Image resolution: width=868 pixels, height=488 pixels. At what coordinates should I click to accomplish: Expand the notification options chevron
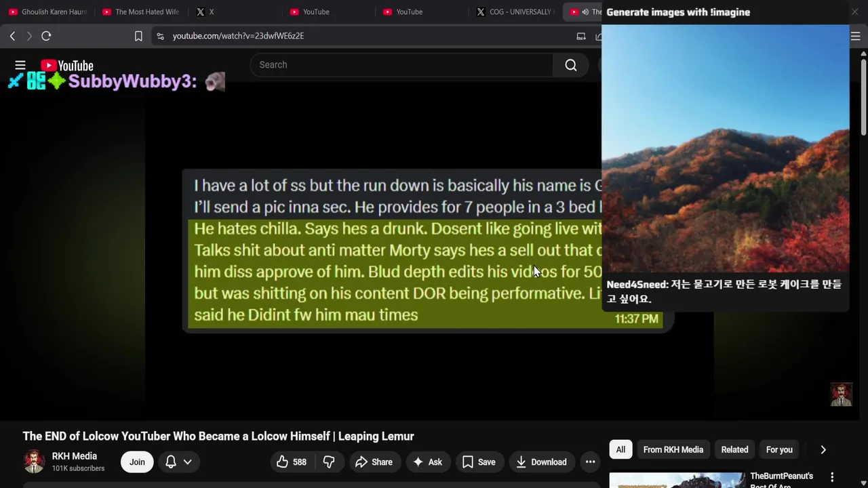[x=188, y=462]
